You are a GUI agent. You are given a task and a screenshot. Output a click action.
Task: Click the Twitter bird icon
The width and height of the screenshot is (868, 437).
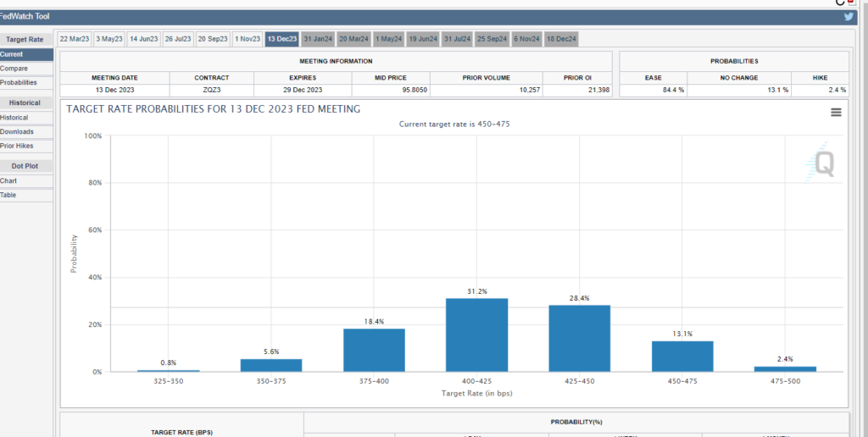(x=849, y=16)
